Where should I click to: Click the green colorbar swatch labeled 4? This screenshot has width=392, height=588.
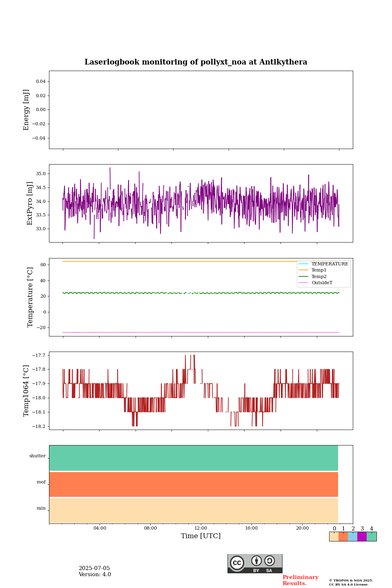372,537
